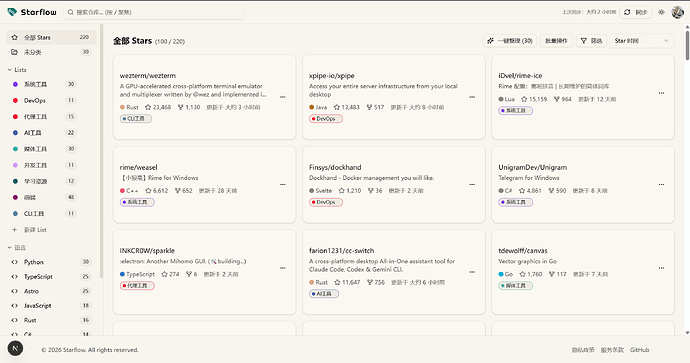The height and width of the screenshot is (363, 690).
Task: Open the Star 时间 sort dropdown
Action: coord(642,41)
